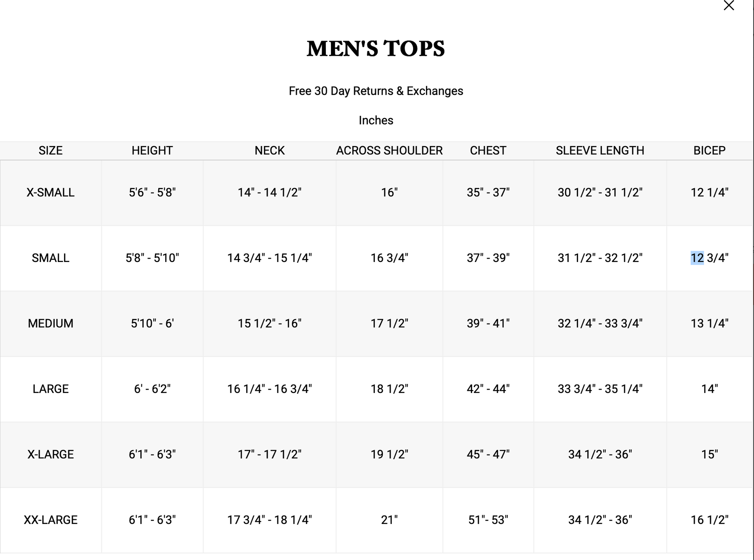
Task: Click the HEIGHT column header
Action: (x=152, y=151)
